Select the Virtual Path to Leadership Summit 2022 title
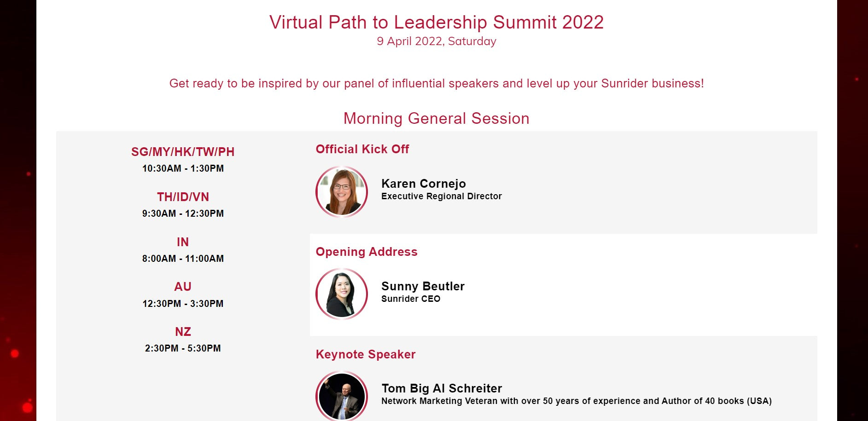The height and width of the screenshot is (421, 868). coord(437,22)
